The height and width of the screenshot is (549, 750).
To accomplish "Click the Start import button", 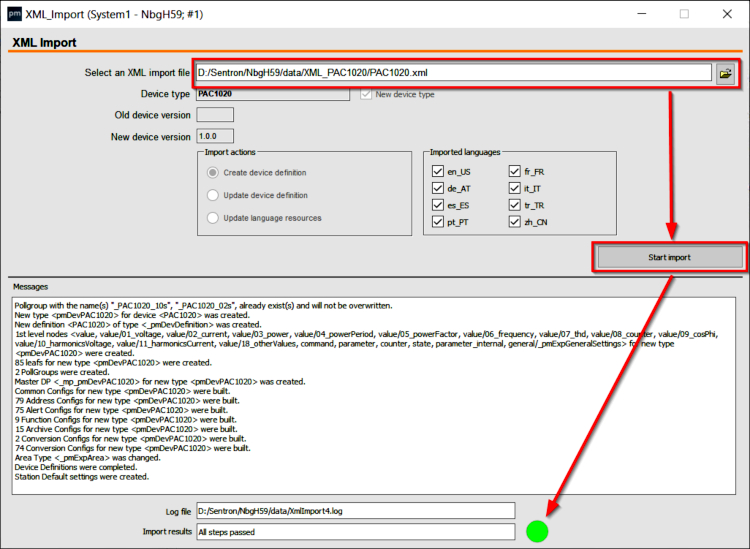I will [669, 257].
